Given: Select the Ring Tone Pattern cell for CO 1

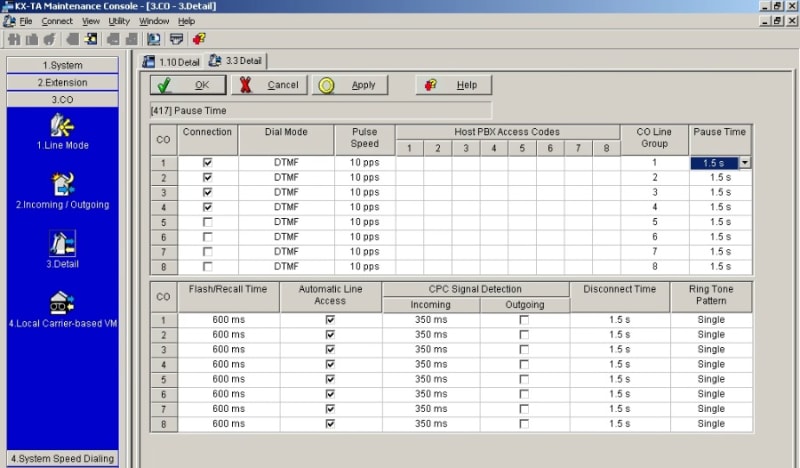Looking at the screenshot, I should pyautogui.click(x=711, y=320).
